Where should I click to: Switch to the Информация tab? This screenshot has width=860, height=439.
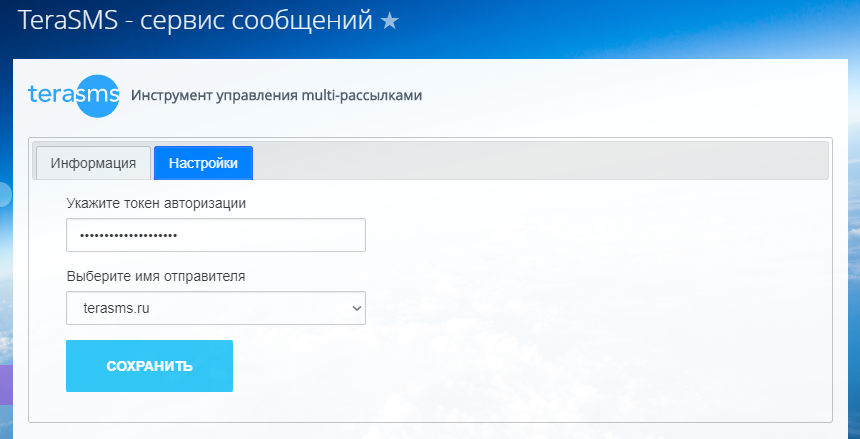(93, 163)
